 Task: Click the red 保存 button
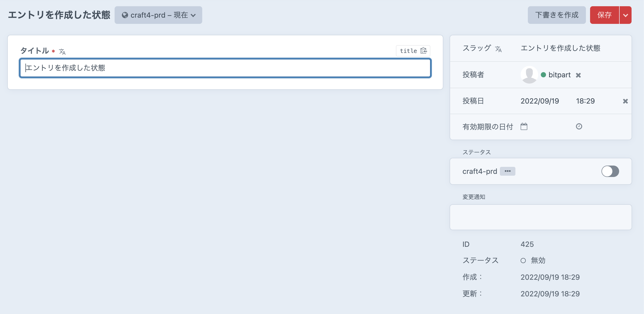(605, 15)
